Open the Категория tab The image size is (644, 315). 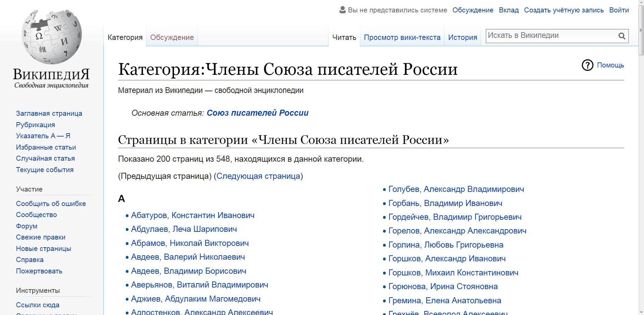click(x=125, y=37)
